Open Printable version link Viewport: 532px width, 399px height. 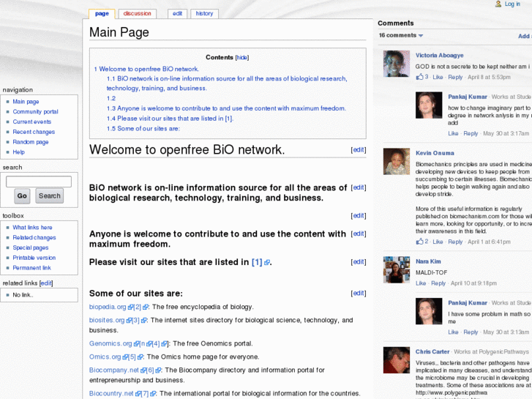click(x=34, y=258)
